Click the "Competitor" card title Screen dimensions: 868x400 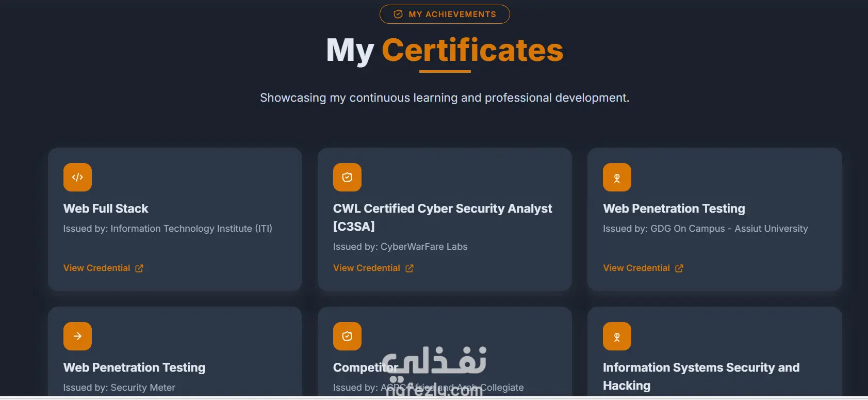coord(366,367)
